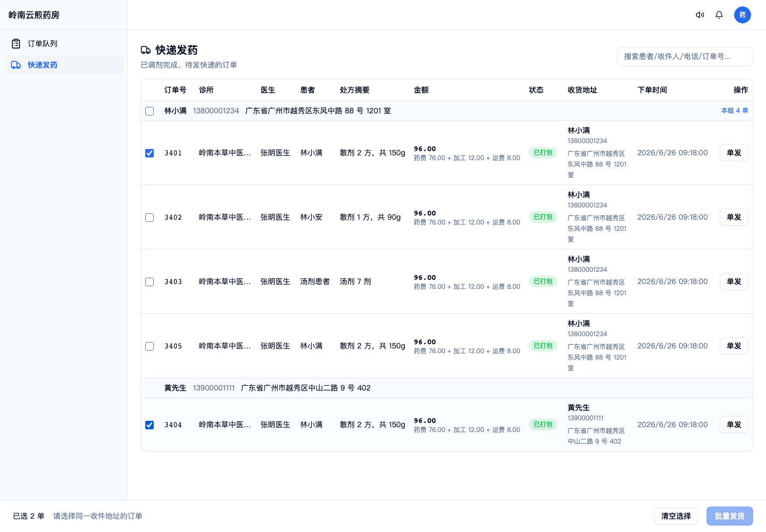This screenshot has height=532, width=766.
Task: Click order number 3405
Action: 173,346
